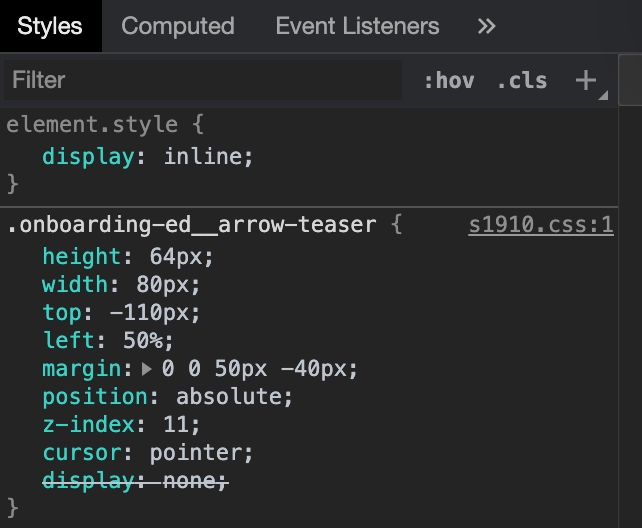Show more tabs with double chevron

487,26
